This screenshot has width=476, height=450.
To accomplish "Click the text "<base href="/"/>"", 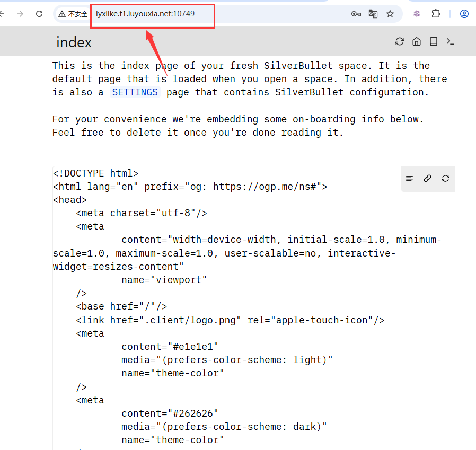I will [x=121, y=306].
